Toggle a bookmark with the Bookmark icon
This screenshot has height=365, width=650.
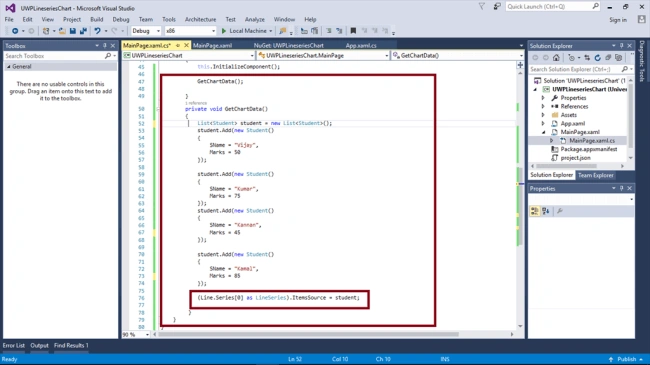point(353,31)
